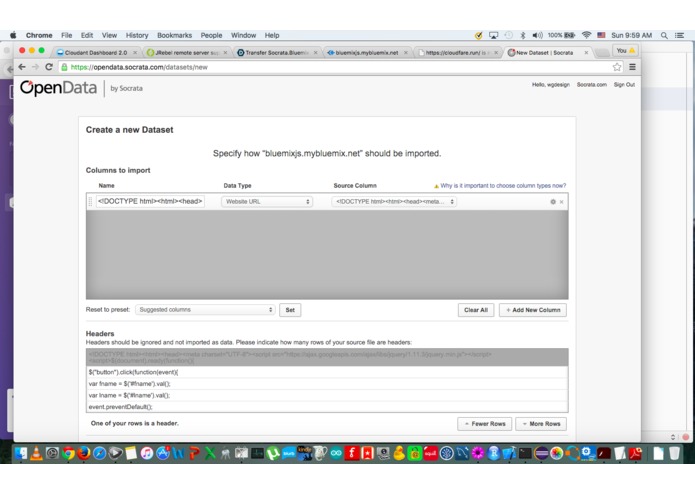695x494 pixels.
Task: Go back with the browser back arrow
Action: pos(22,67)
